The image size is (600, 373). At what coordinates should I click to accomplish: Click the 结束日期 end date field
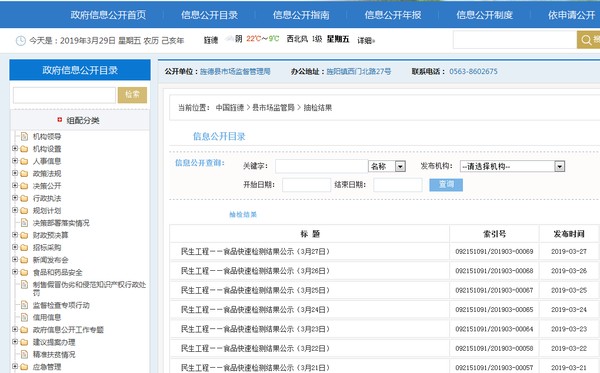(x=398, y=185)
